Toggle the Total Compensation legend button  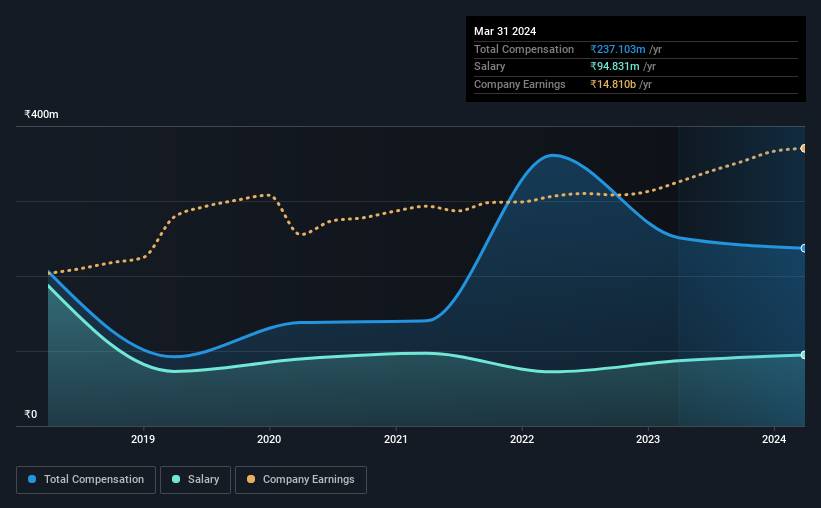(86, 480)
